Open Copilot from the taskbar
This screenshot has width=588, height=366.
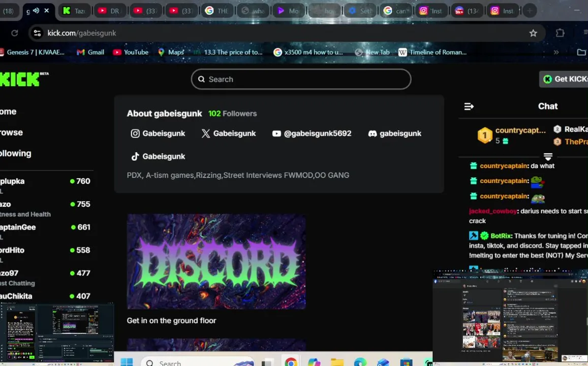314,362
